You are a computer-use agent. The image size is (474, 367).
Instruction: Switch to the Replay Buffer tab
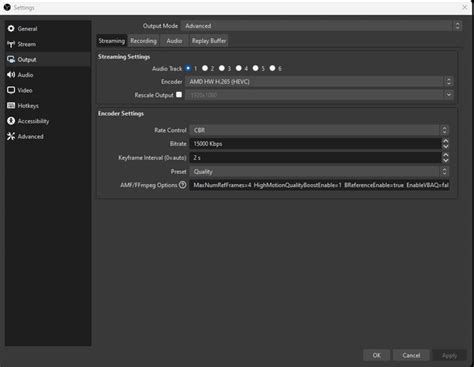pyautogui.click(x=209, y=41)
